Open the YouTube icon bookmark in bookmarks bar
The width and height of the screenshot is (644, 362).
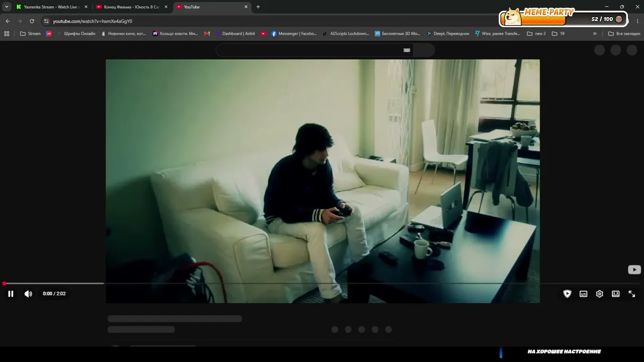(263, 34)
